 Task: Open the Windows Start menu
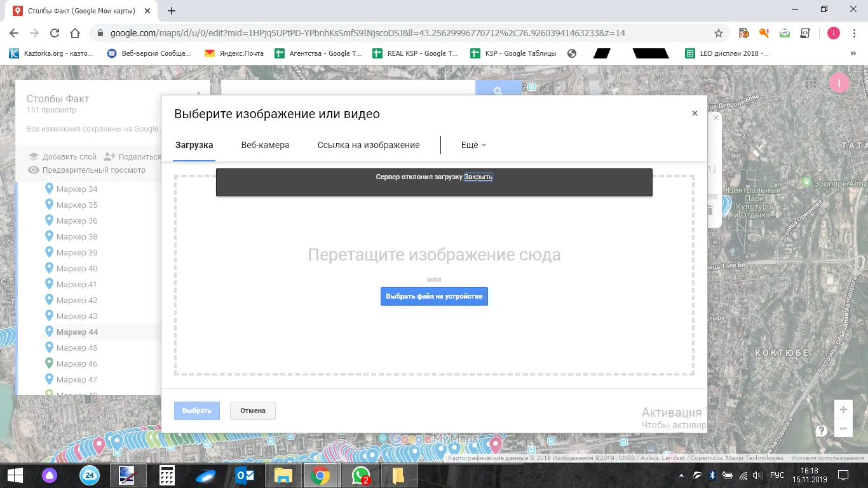[15, 475]
